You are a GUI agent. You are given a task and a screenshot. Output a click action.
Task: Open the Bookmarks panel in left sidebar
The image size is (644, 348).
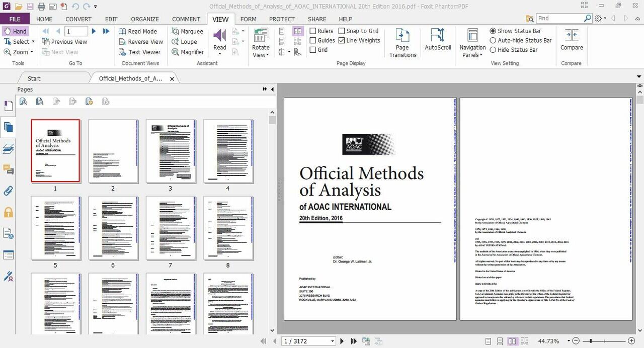coord(8,106)
